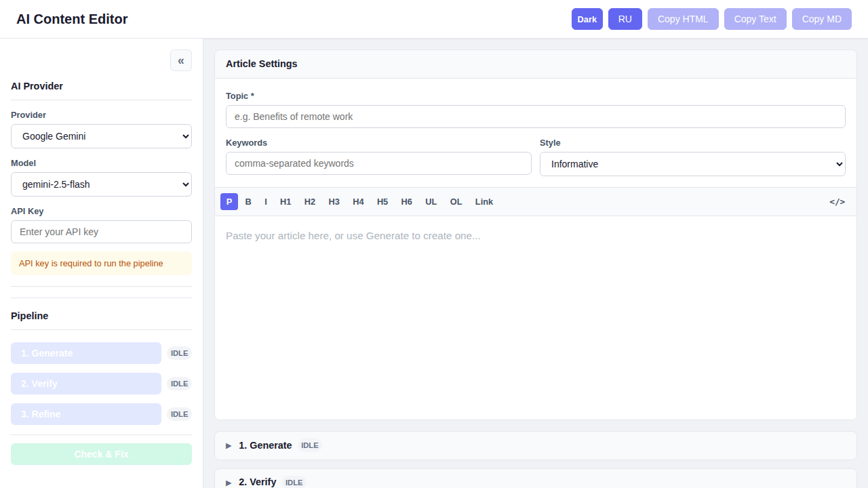Insert an unordered list (UL)
This screenshot has width=868, height=488.
(431, 201)
